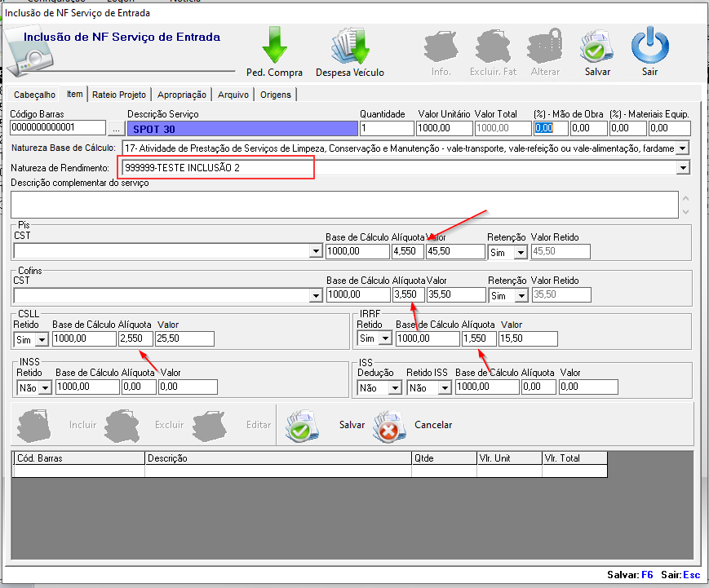Click the ISS Valor input field
The image size is (709, 588).
point(588,387)
